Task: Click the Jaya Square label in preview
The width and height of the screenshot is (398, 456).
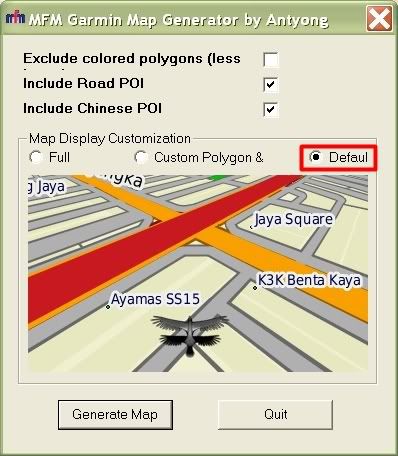Action: [293, 219]
